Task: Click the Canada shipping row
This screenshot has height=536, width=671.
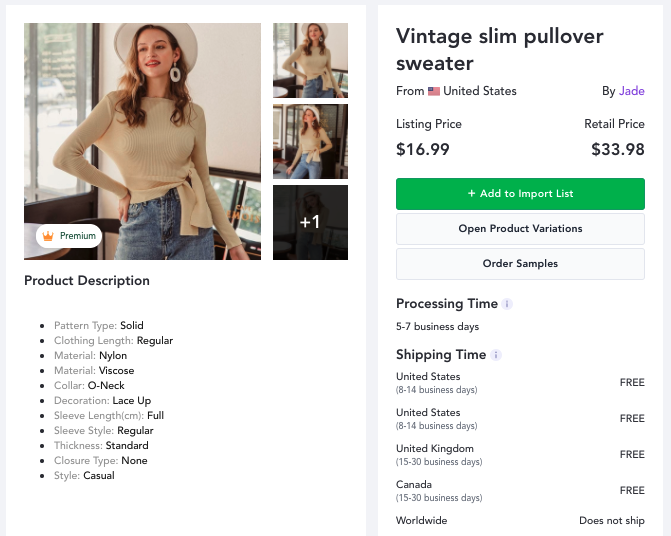Action: (x=520, y=491)
